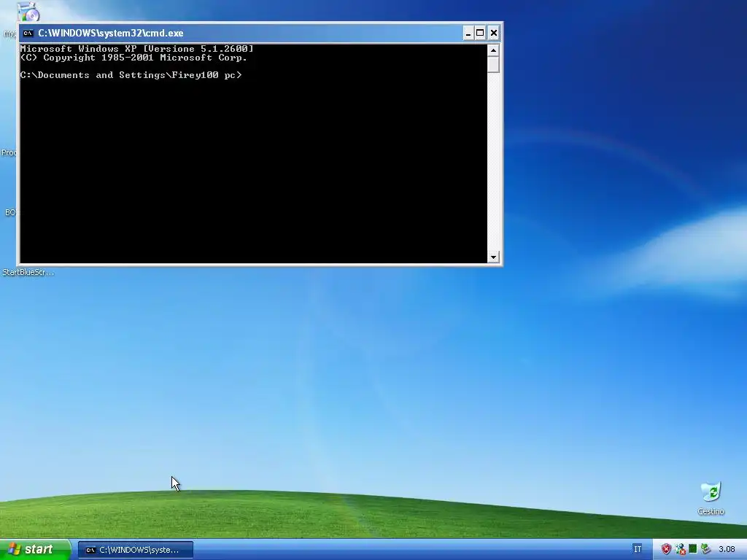Open the Start menu
747x560 pixels.
pyautogui.click(x=35, y=550)
